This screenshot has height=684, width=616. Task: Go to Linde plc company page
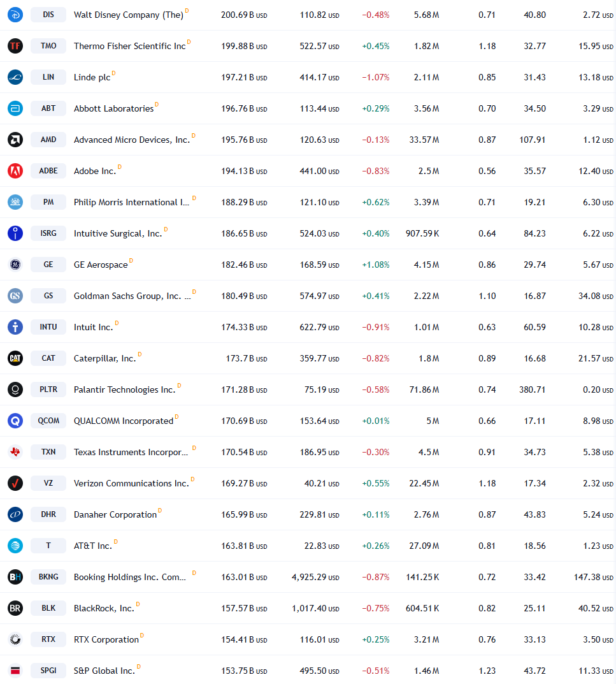(x=92, y=78)
